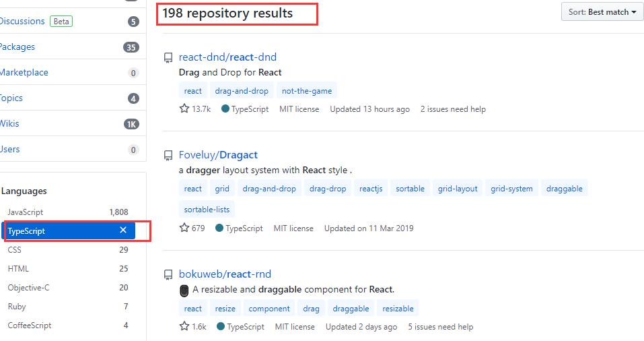Click the 'grid' topic tag under Dragact
644x341 pixels.
222,189
